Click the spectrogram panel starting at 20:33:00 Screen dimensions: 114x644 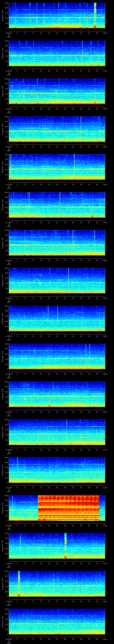point(57,167)
